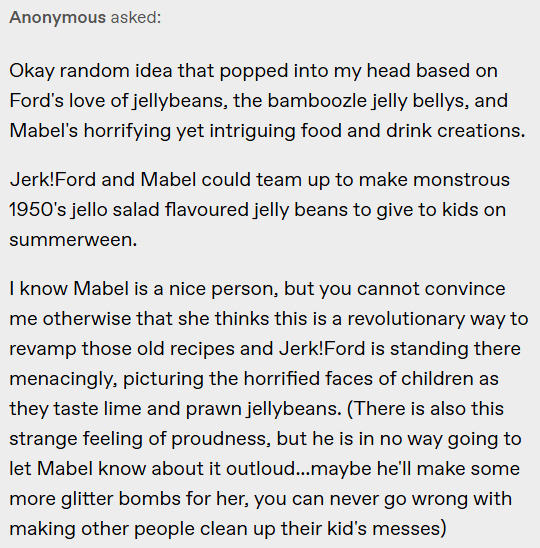Click the "1950's" text in the second paragraph
540x548 pixels.
coord(38,210)
